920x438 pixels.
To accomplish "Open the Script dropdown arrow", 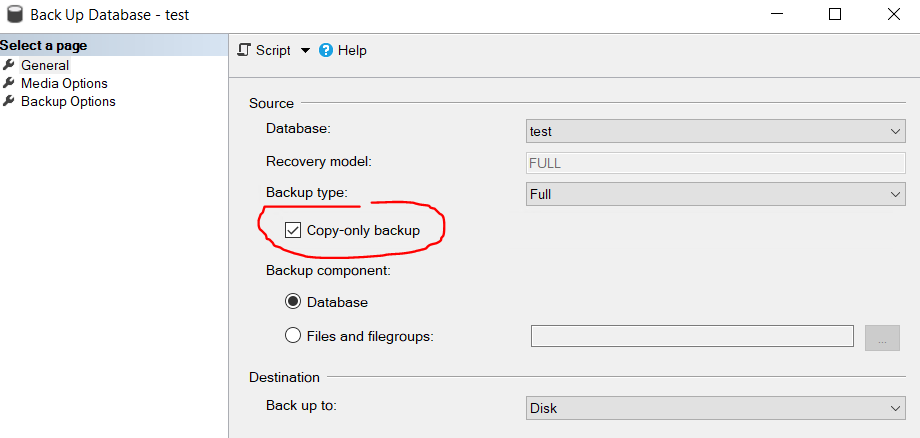I will (305, 51).
